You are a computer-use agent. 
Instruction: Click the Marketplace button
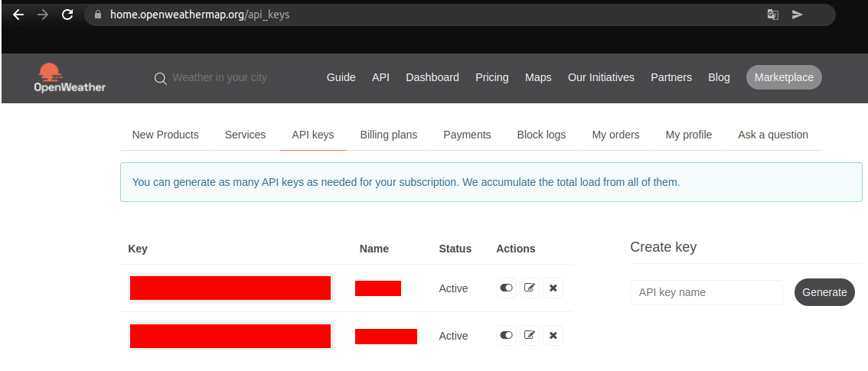[784, 77]
